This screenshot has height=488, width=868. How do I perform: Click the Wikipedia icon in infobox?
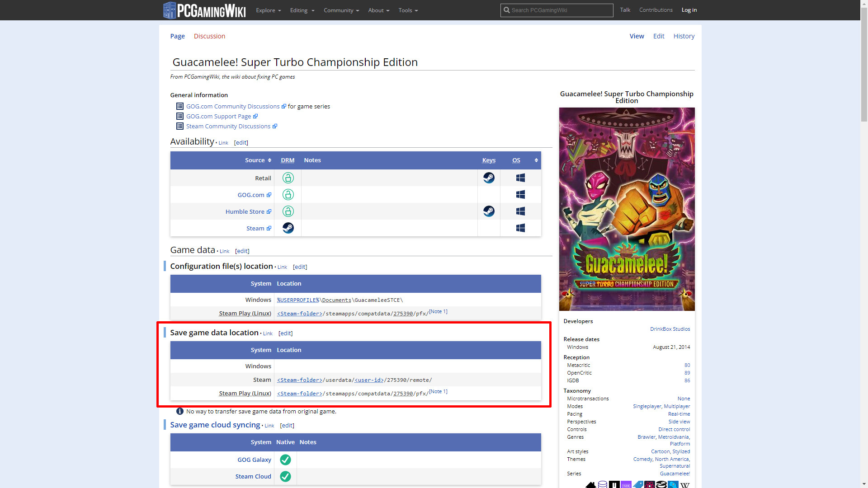(685, 485)
